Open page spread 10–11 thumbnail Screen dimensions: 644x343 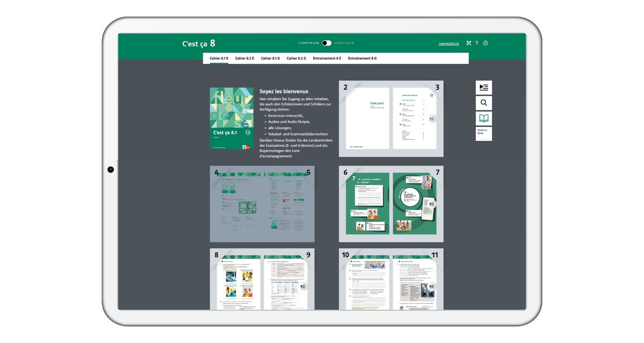[391, 279]
